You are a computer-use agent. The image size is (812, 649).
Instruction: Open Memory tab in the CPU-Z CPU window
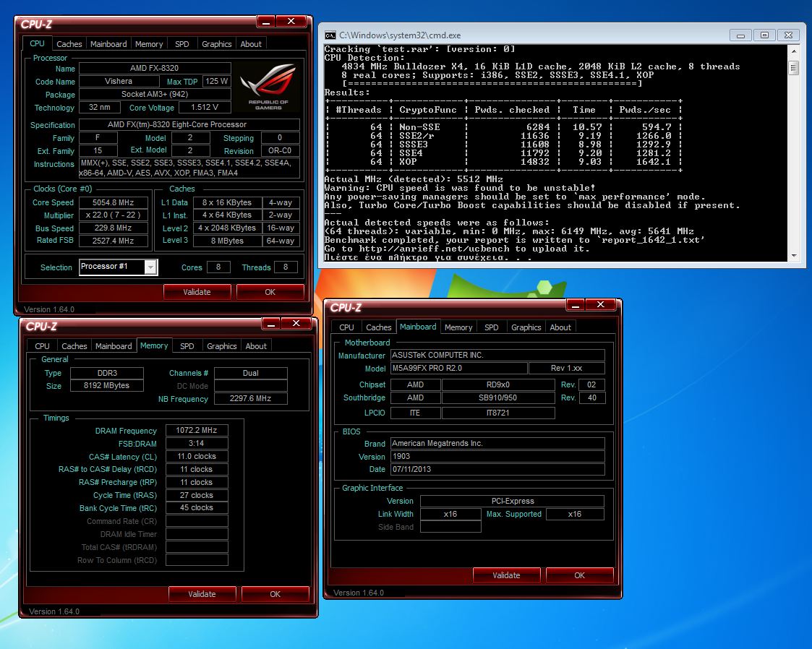pyautogui.click(x=149, y=44)
